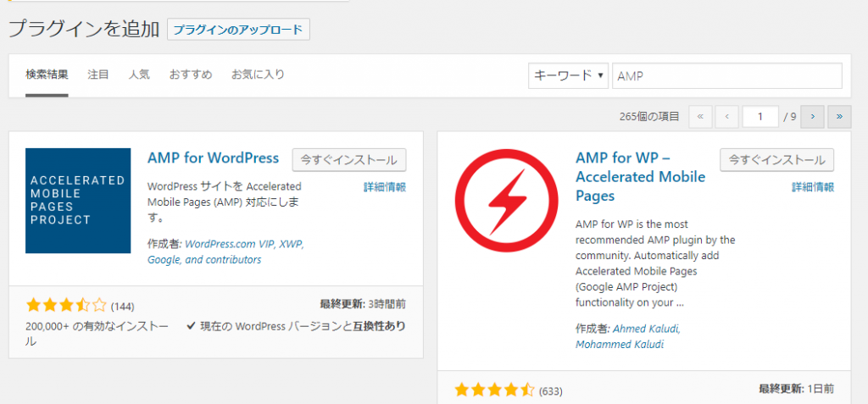Jump to the last results page
The height and width of the screenshot is (404, 868).
(x=840, y=117)
